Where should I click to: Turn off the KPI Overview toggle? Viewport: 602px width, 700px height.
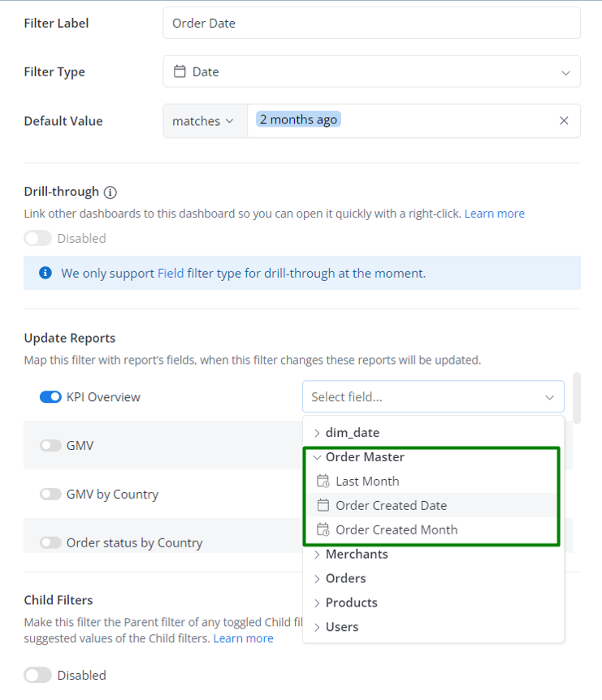coord(50,397)
